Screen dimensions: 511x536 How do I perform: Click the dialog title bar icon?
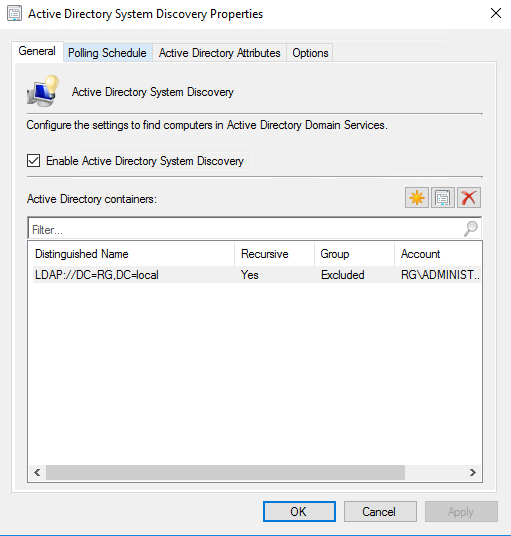click(x=14, y=14)
